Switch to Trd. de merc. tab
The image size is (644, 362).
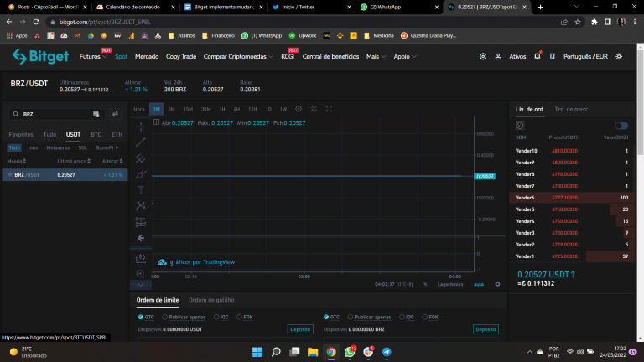[572, 109]
